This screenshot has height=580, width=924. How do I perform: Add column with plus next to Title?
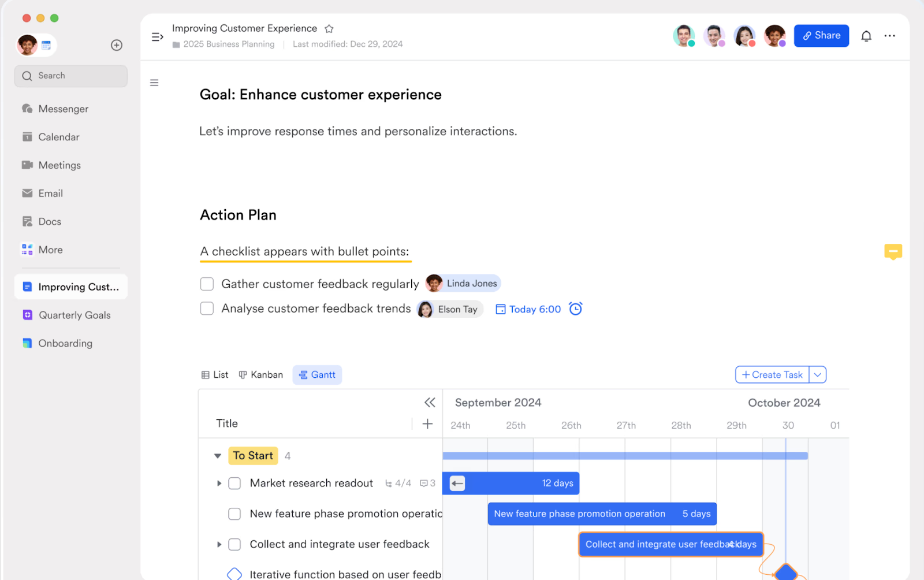pos(427,423)
